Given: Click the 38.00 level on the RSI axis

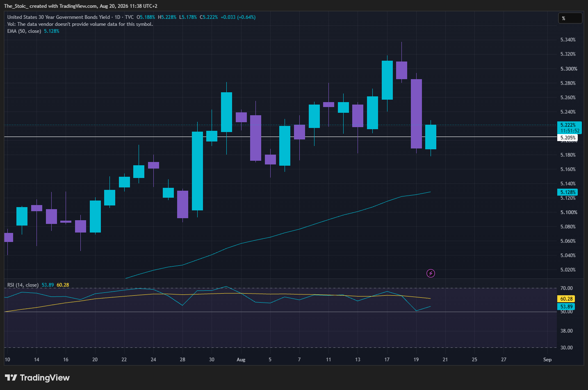Looking at the screenshot, I should [x=566, y=331].
